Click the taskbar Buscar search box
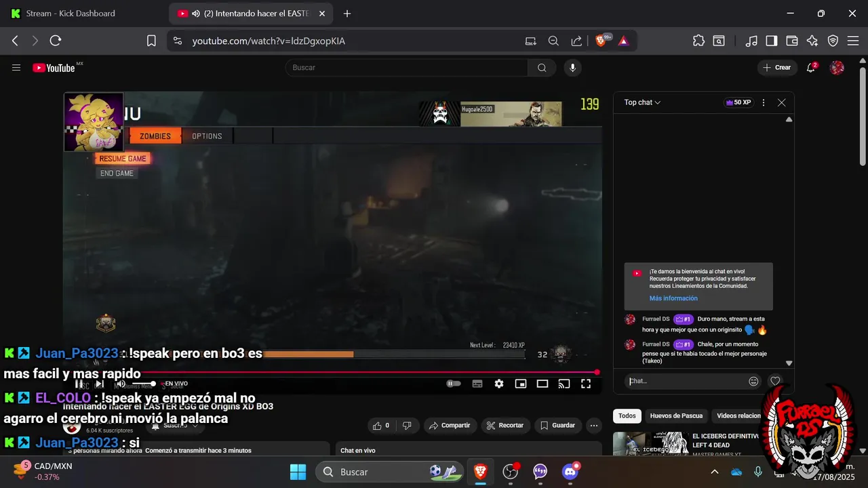Screen dimensions: 868x488 coord(389,472)
